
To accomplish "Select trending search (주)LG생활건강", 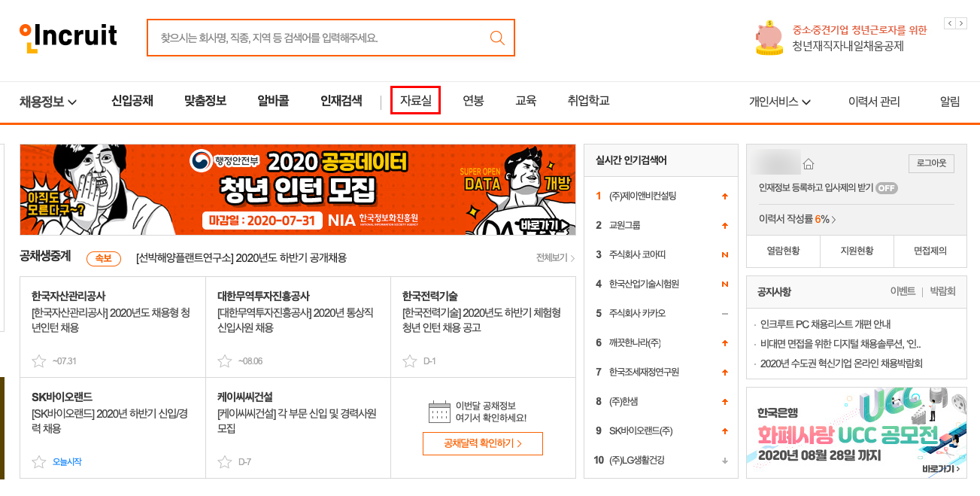I will (639, 460).
